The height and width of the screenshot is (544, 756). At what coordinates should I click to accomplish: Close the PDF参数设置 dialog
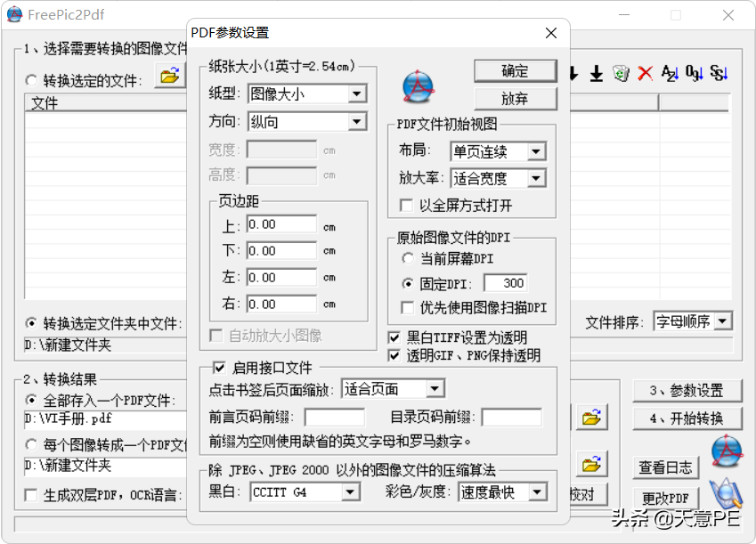coord(551,33)
